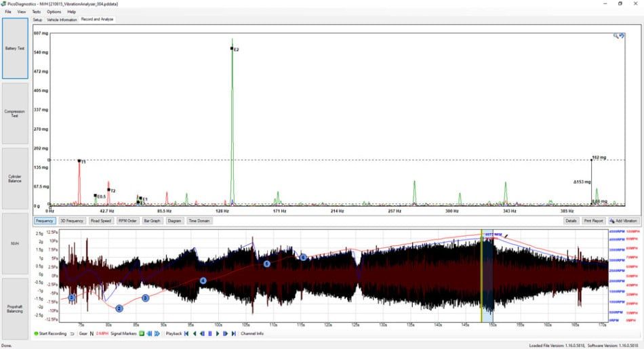The height and width of the screenshot is (349, 644).
Task: Skip playback to the end
Action: click(234, 334)
